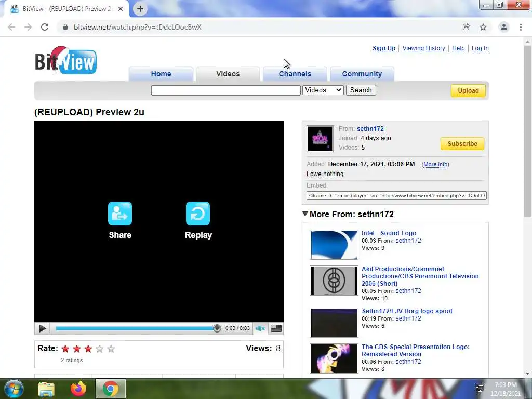Open the Videos search type dropdown
Viewport: 532px width, 399px height.
323,90
